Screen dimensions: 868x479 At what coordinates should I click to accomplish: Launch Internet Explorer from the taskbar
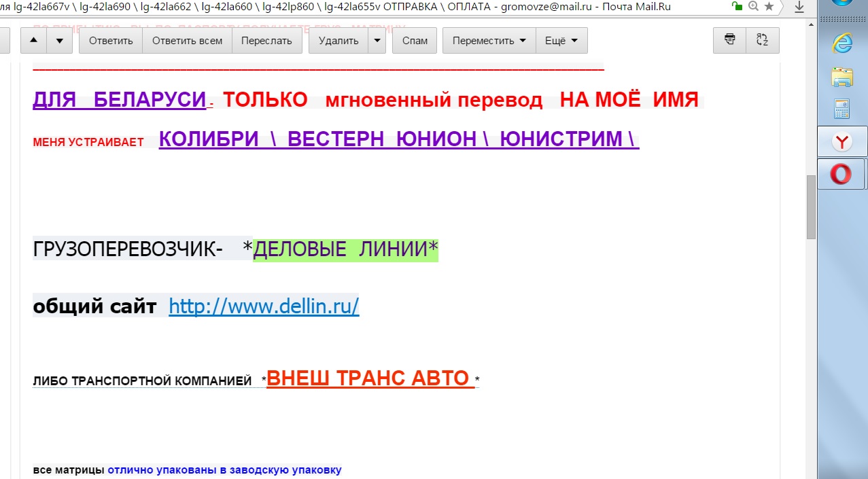click(x=842, y=43)
